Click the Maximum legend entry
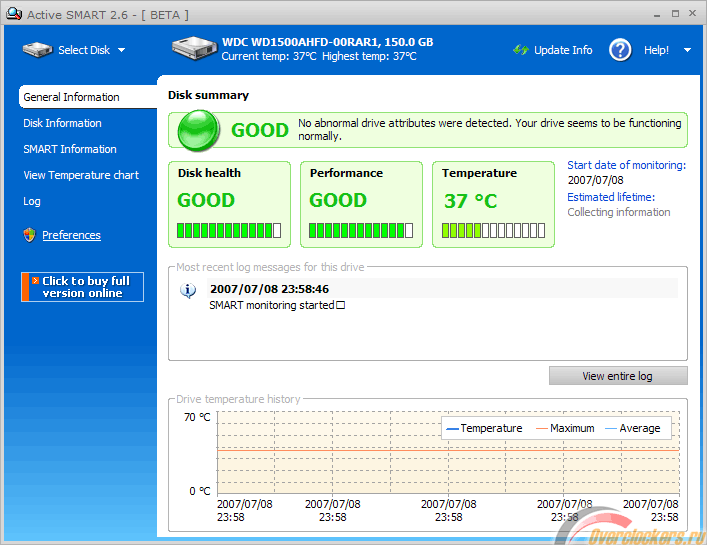The height and width of the screenshot is (545, 707). pyautogui.click(x=565, y=428)
